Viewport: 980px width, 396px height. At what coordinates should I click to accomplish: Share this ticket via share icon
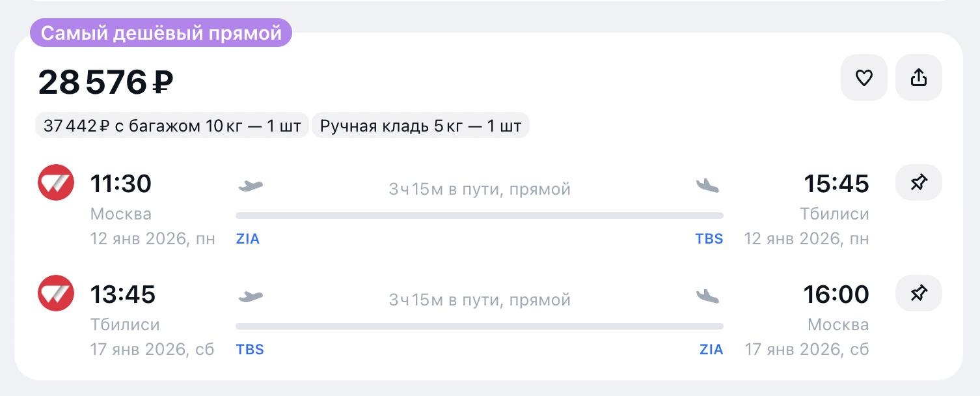(x=918, y=78)
